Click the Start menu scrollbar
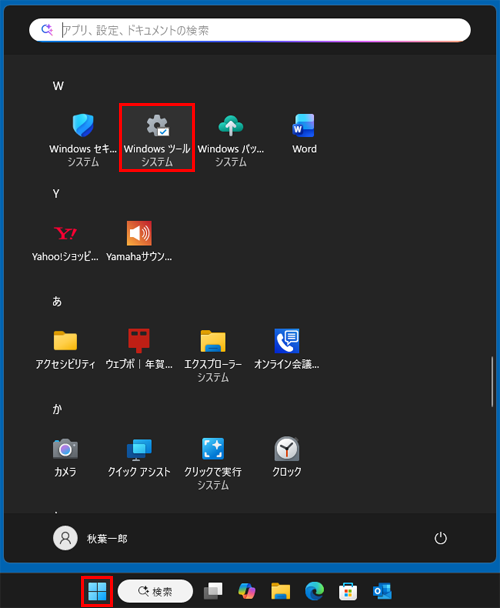The height and width of the screenshot is (608, 500). 492,382
